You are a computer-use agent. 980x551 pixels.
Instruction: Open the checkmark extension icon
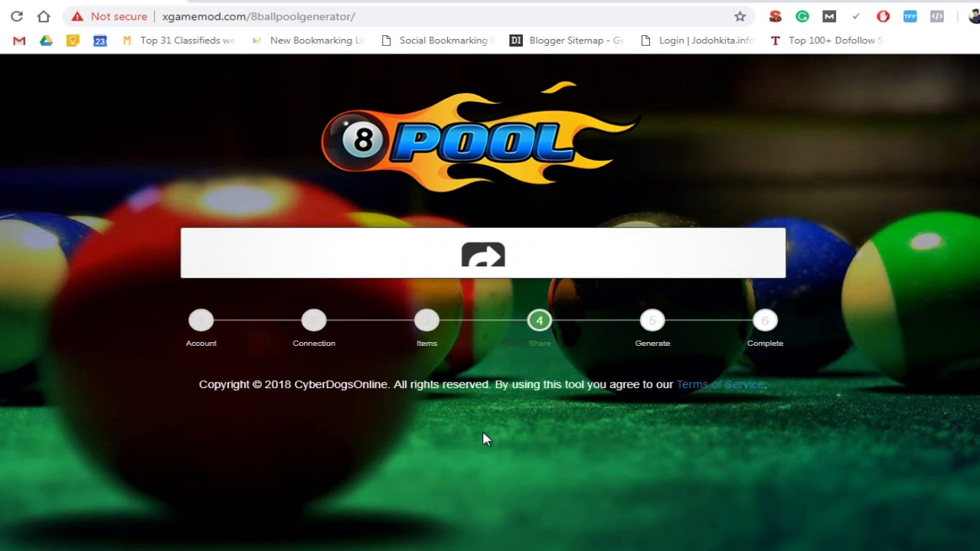(856, 16)
